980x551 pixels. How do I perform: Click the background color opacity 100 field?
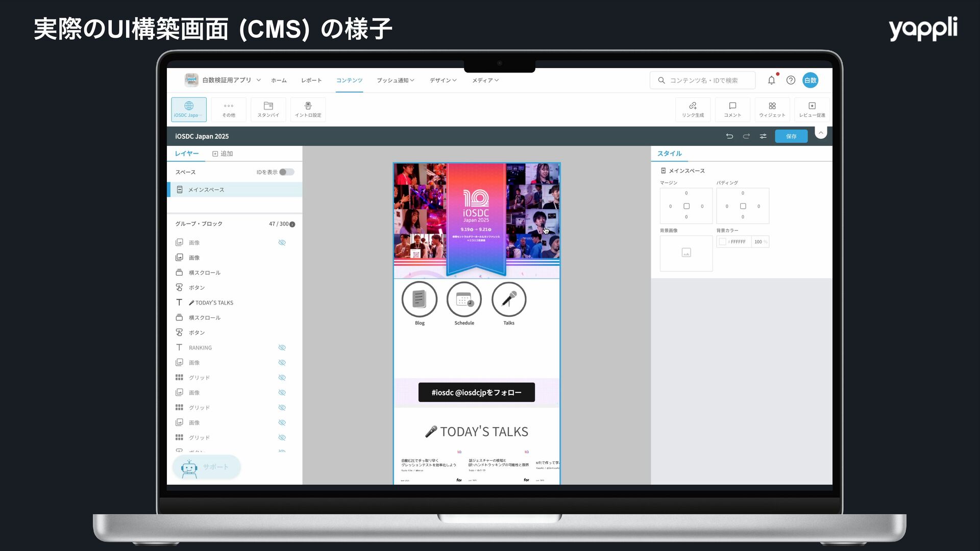pyautogui.click(x=760, y=242)
